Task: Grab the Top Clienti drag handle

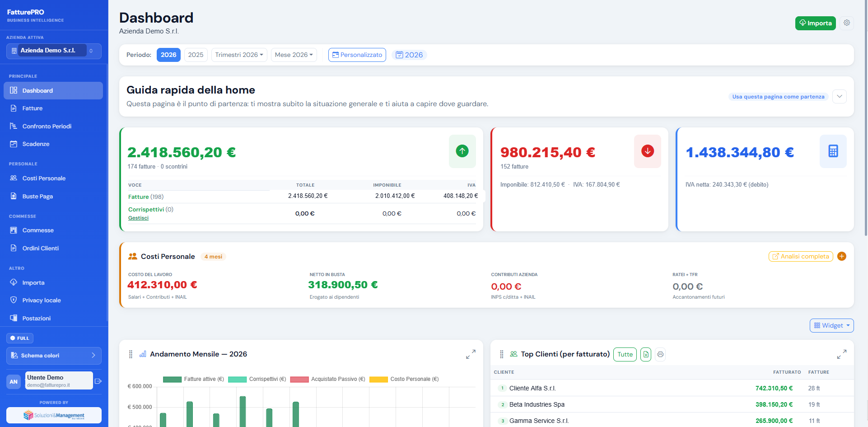Action: click(x=502, y=354)
